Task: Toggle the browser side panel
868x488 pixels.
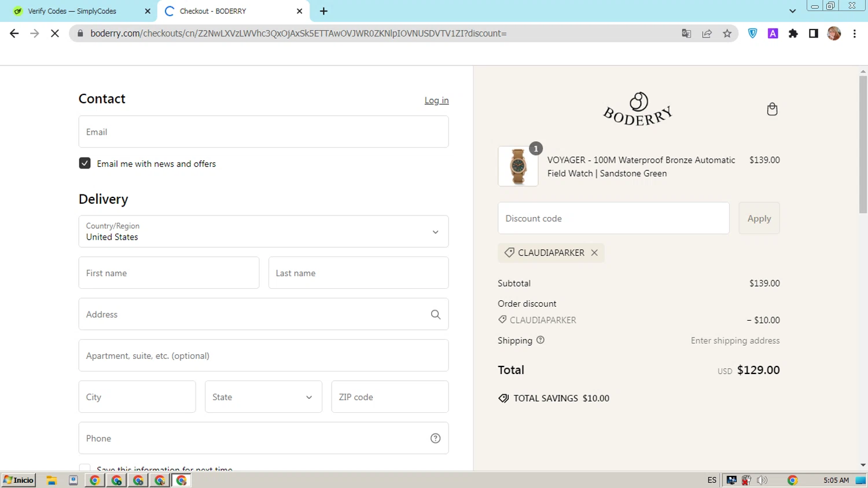Action: pyautogui.click(x=814, y=34)
